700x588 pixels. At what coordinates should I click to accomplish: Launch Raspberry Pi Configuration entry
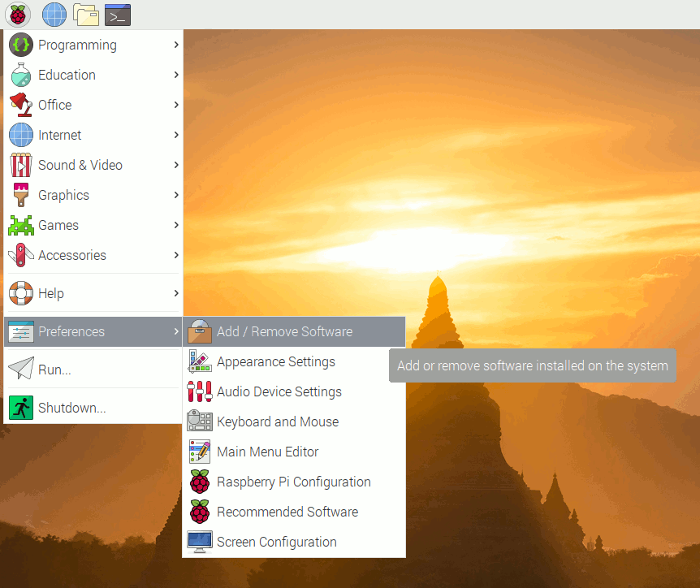coord(294,482)
